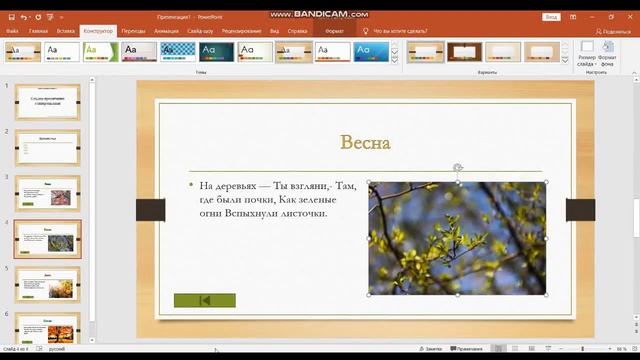This screenshot has height=360, width=640.
Task: Switch to Reading view icon
Action: tap(531, 349)
